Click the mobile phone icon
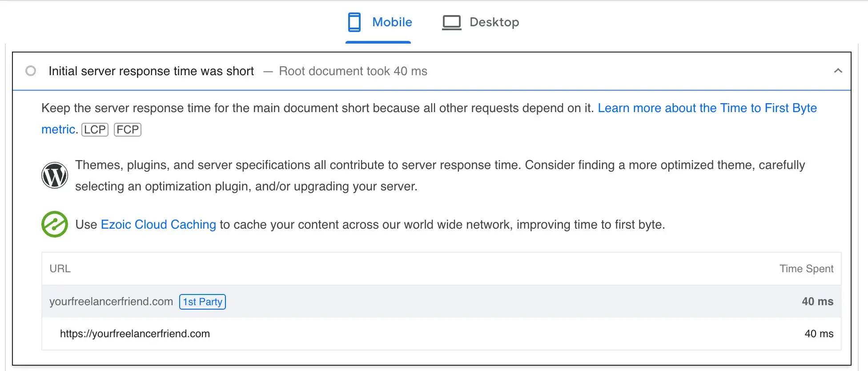Viewport: 868px width, 371px height. [354, 22]
